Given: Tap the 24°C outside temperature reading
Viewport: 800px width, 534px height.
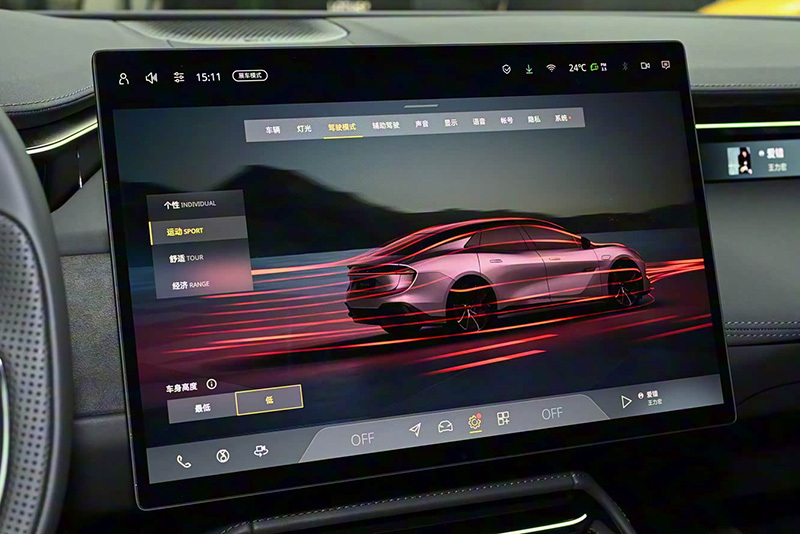Looking at the screenshot, I should 577,68.
